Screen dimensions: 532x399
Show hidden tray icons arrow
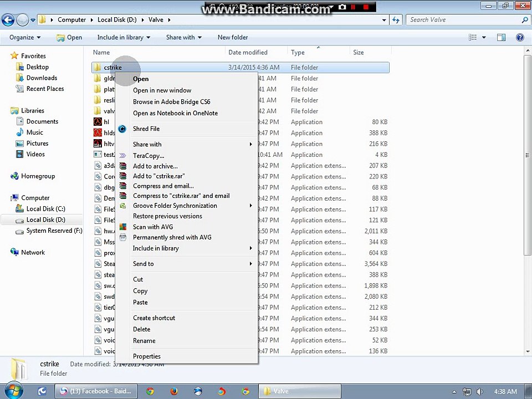pos(454,392)
